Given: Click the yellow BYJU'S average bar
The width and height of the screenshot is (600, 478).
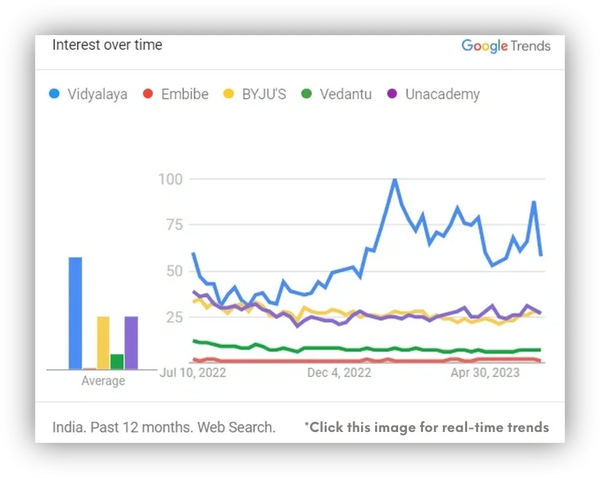Looking at the screenshot, I should coord(103,343).
